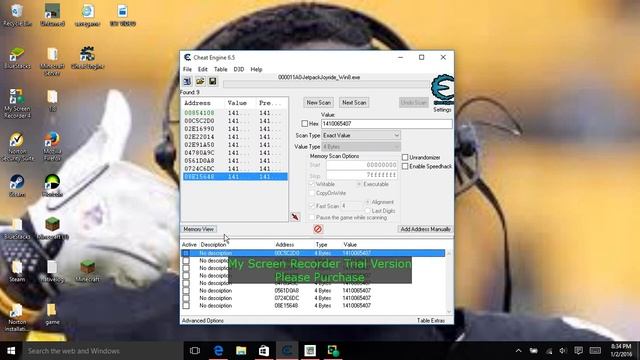640x360 pixels.
Task: Click Add Address Manually button
Action: tap(425, 229)
